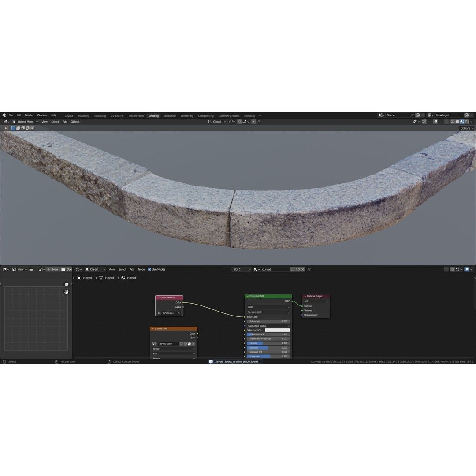Unlink the curved material with X icon
This screenshot has width=476, height=476.
pos(303,270)
